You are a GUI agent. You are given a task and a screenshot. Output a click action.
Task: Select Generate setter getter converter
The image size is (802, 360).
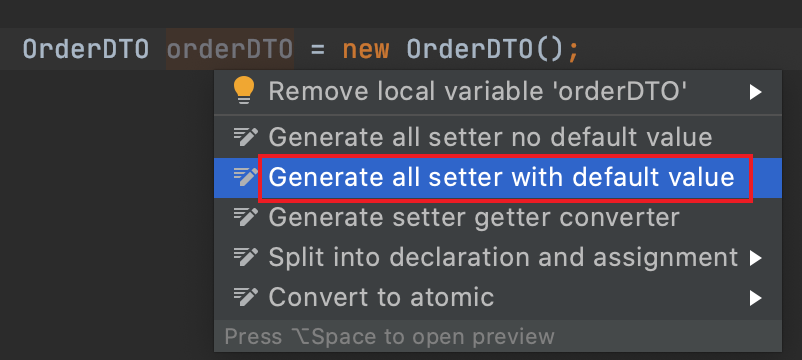(x=498, y=217)
